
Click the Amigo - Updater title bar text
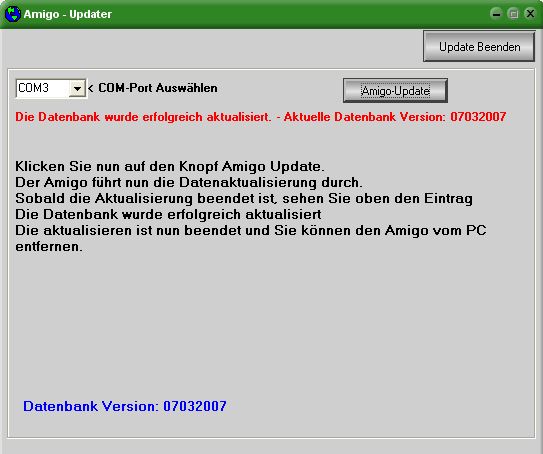[68, 14]
